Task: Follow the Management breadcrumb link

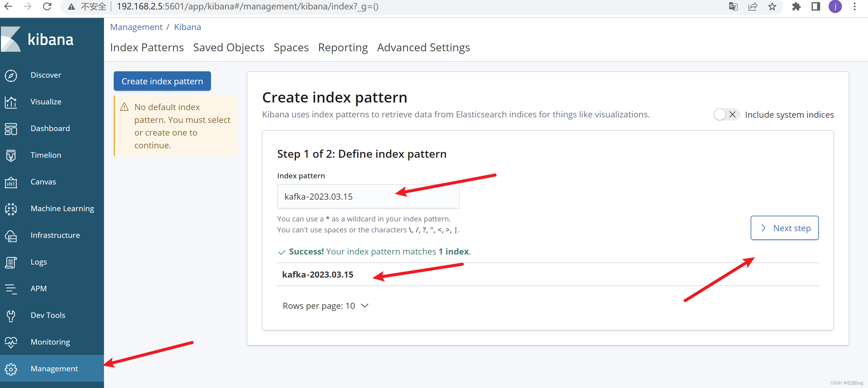Action: point(136,27)
